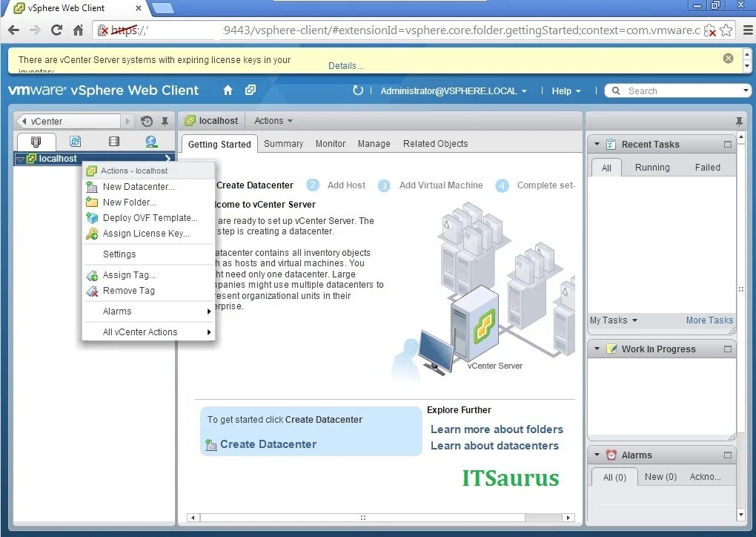Go to vSphere Home icon
This screenshot has width=756, height=537.
(x=228, y=90)
